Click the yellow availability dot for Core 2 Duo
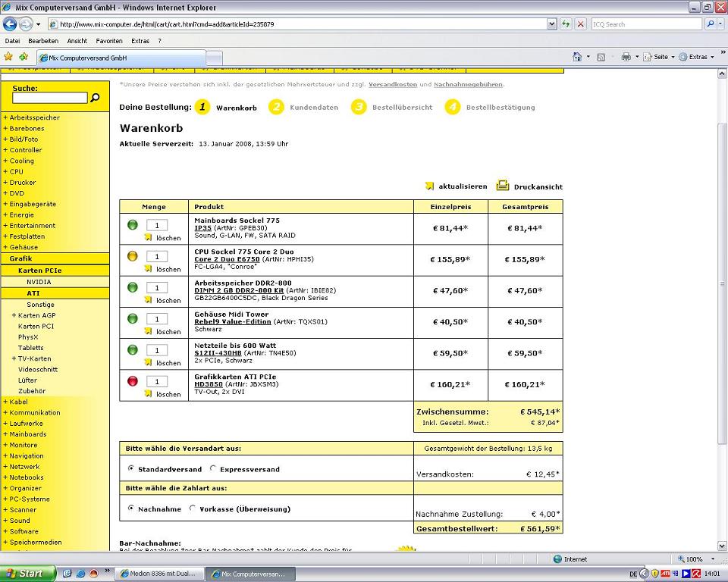 (132, 256)
